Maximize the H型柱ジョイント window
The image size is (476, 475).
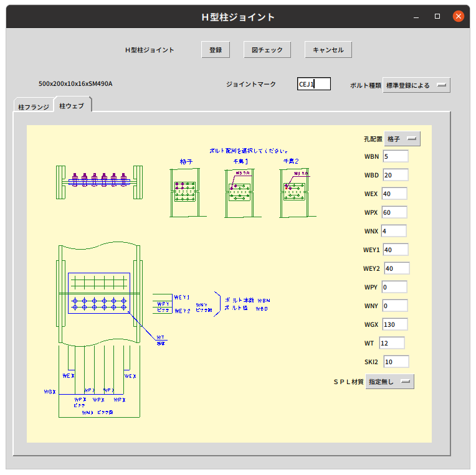point(437,16)
